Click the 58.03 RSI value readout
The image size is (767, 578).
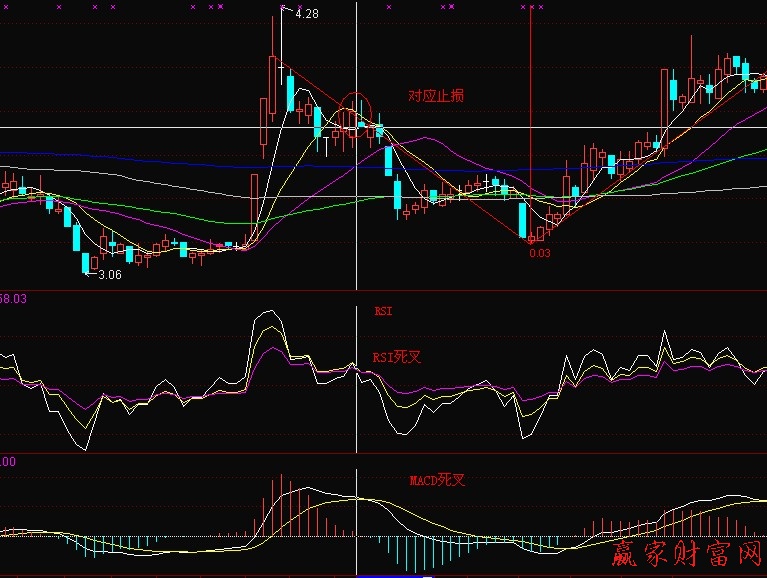[13, 298]
